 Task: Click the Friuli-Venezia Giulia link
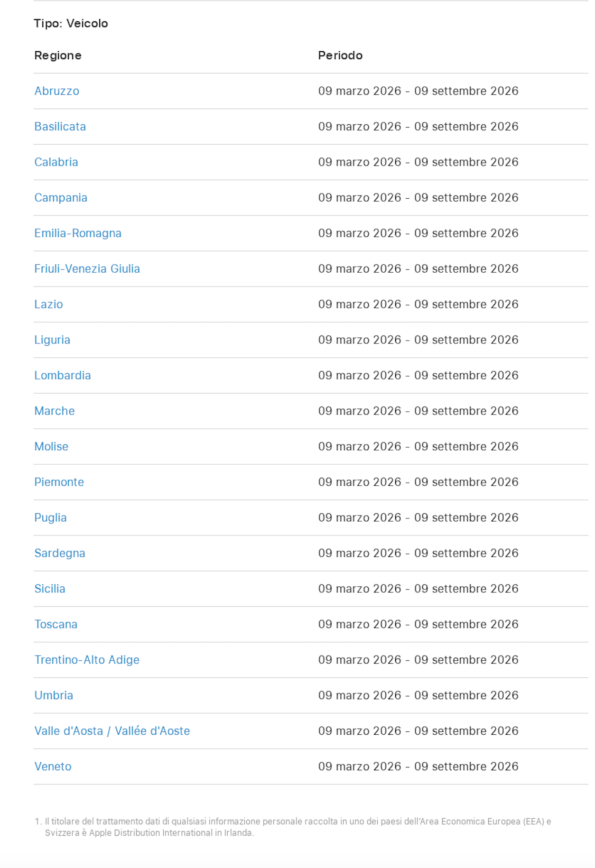click(87, 269)
